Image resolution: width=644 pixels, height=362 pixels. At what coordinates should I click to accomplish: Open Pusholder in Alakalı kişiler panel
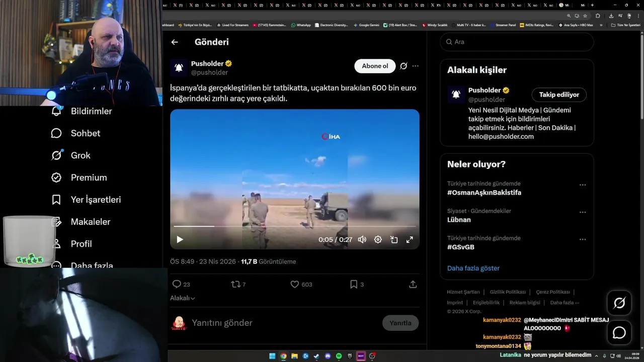point(484,90)
